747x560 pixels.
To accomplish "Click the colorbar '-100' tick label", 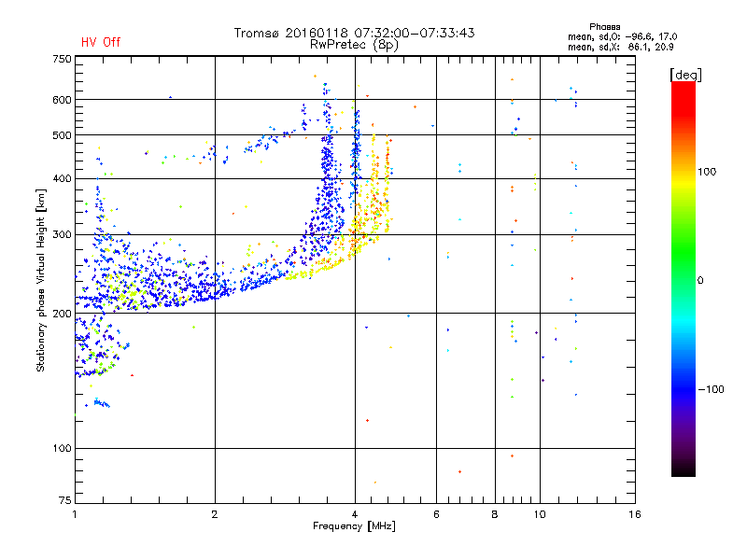I will [x=711, y=389].
